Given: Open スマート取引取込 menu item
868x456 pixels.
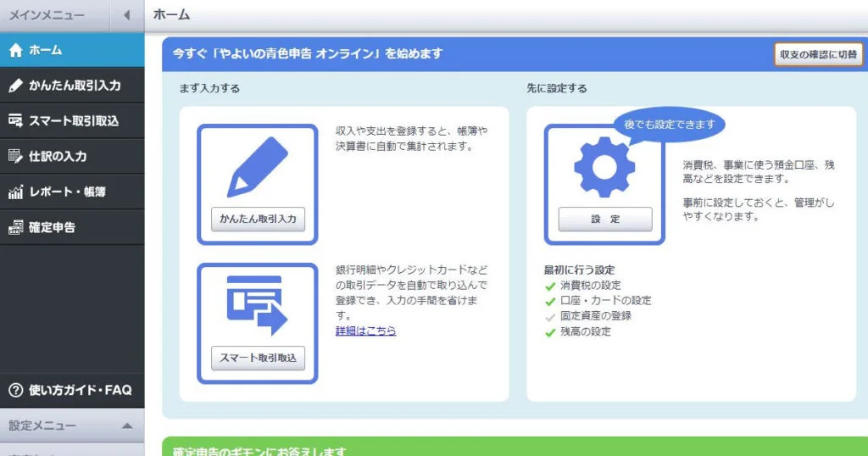Looking at the screenshot, I should (x=72, y=120).
